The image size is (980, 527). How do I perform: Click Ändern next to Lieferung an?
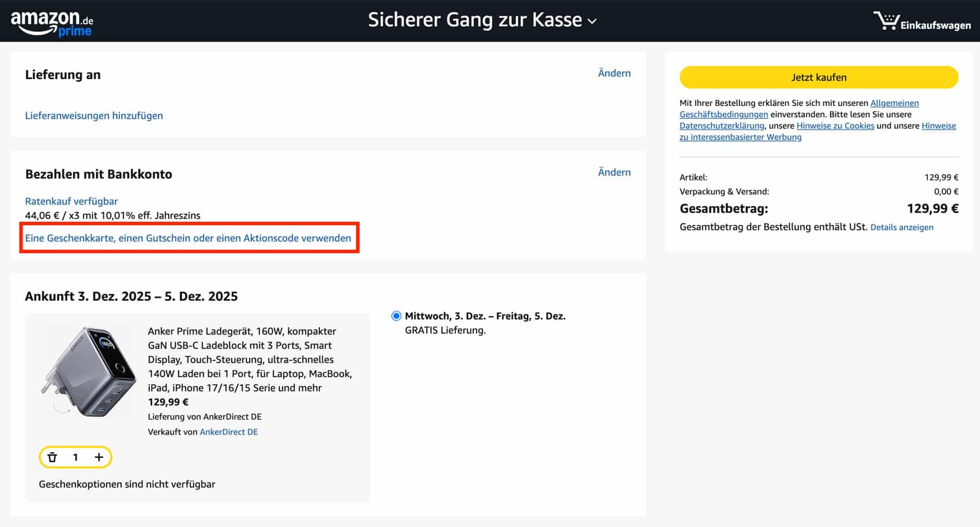[x=614, y=73]
